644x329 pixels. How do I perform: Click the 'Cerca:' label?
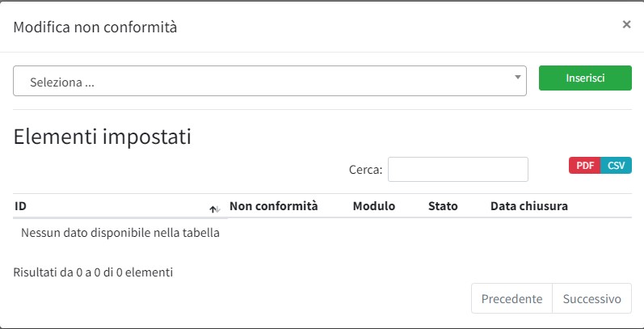point(365,170)
